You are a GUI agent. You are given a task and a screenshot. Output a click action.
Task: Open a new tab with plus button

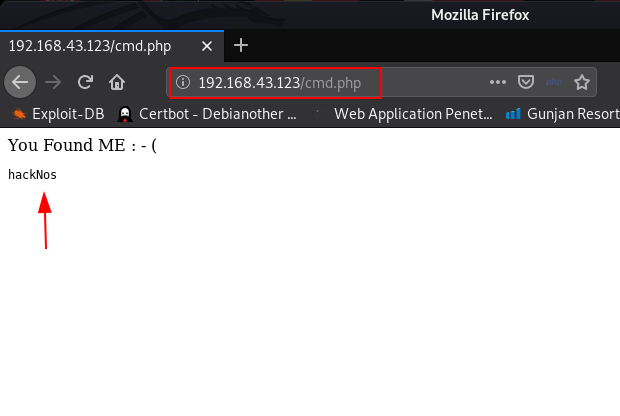pyautogui.click(x=241, y=45)
